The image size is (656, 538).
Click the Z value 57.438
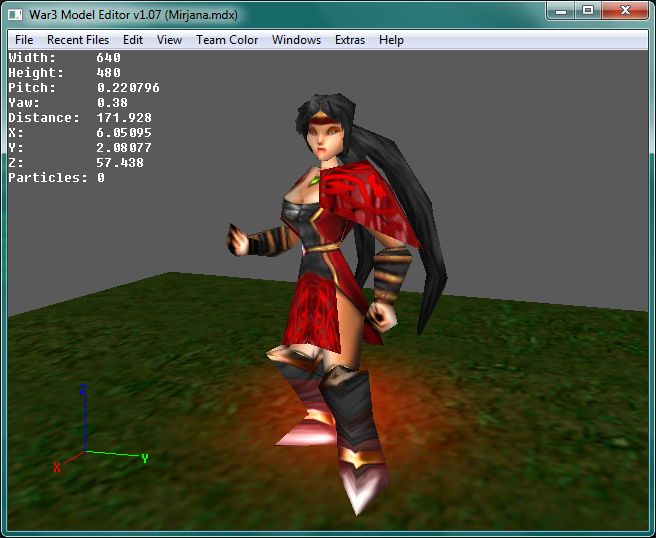point(120,163)
